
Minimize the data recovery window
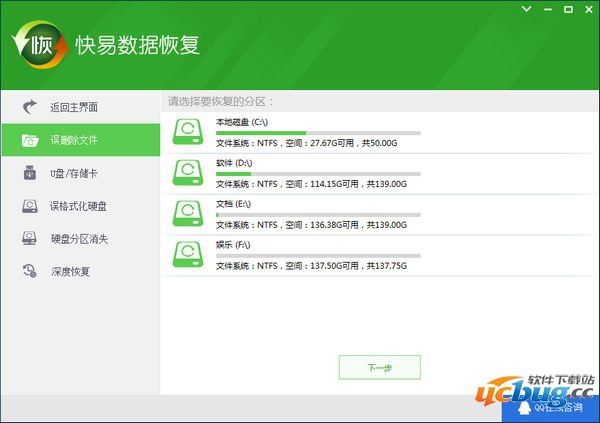tap(548, 10)
